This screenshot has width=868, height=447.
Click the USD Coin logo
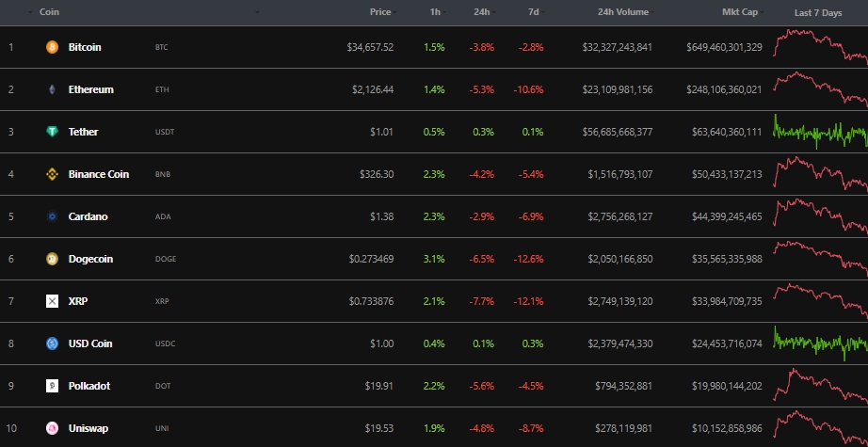[x=52, y=343]
